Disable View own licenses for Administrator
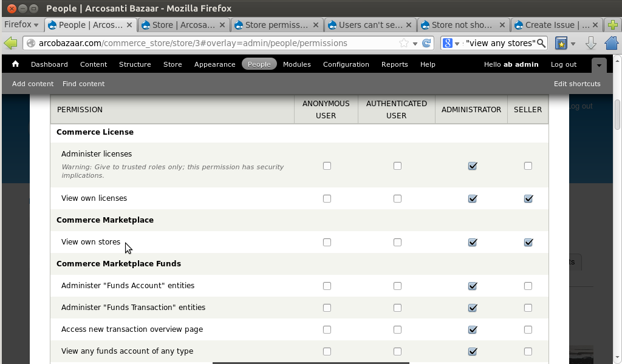Image resolution: width=622 pixels, height=364 pixels. point(472,198)
